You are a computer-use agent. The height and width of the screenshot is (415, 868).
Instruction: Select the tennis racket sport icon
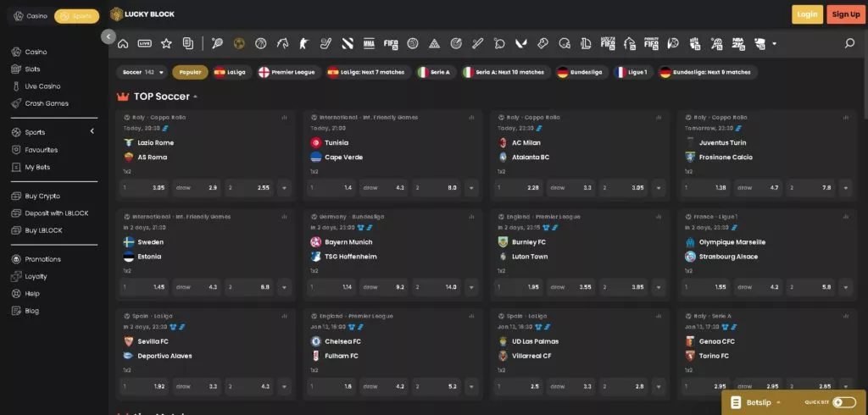coord(217,43)
